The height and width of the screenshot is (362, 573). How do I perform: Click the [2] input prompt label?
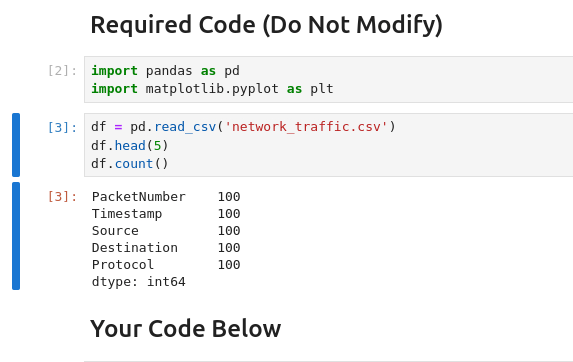pos(62,71)
